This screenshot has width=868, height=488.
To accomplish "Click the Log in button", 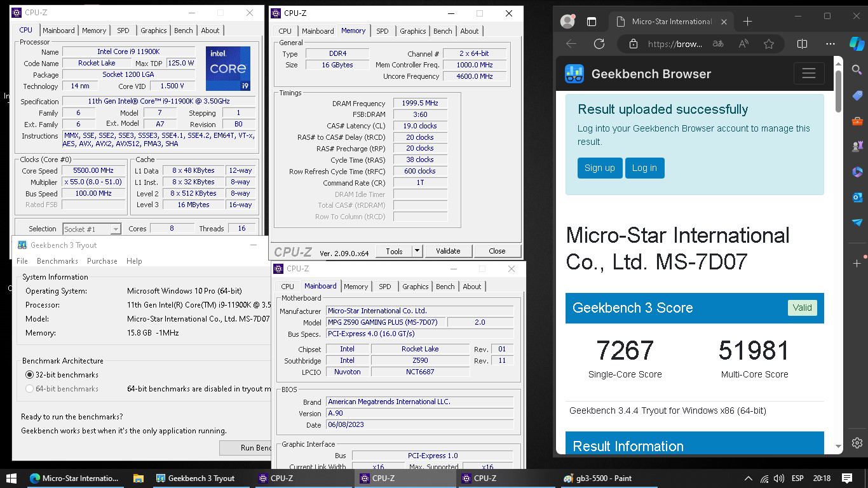I will [x=644, y=168].
